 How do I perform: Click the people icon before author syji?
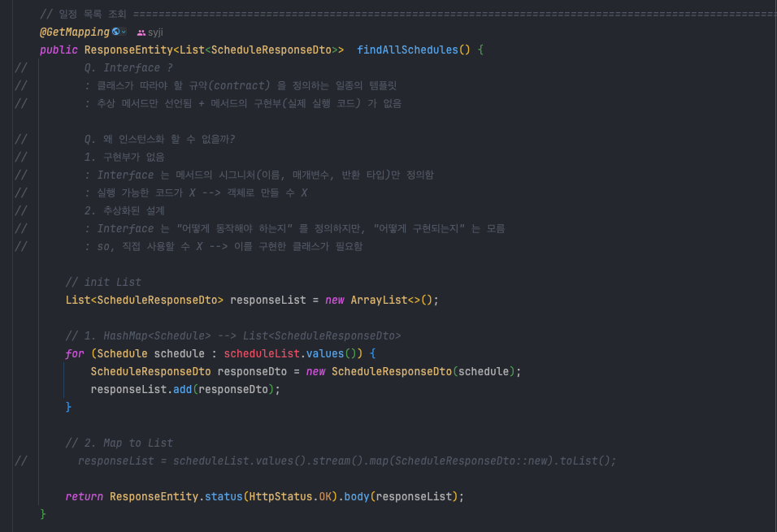pos(141,32)
